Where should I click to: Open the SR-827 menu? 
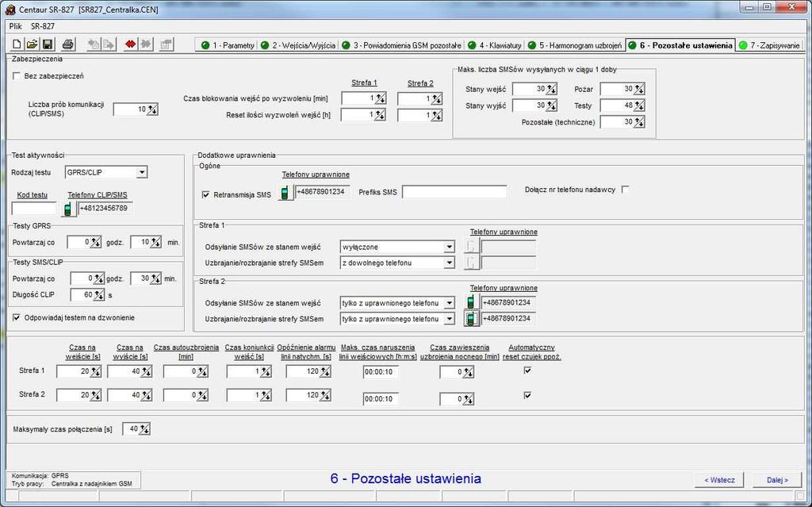pos(43,26)
